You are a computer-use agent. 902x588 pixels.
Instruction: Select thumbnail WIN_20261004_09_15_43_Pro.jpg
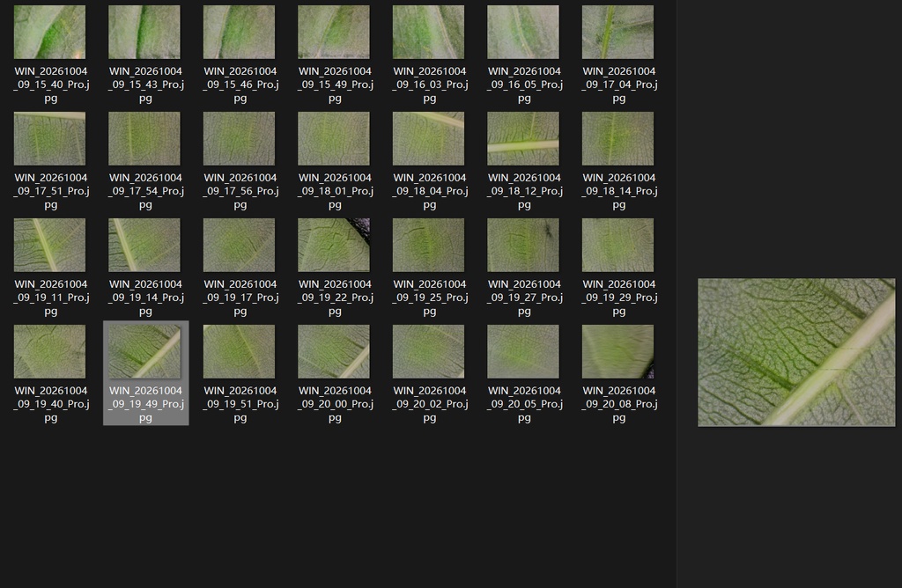(x=144, y=33)
